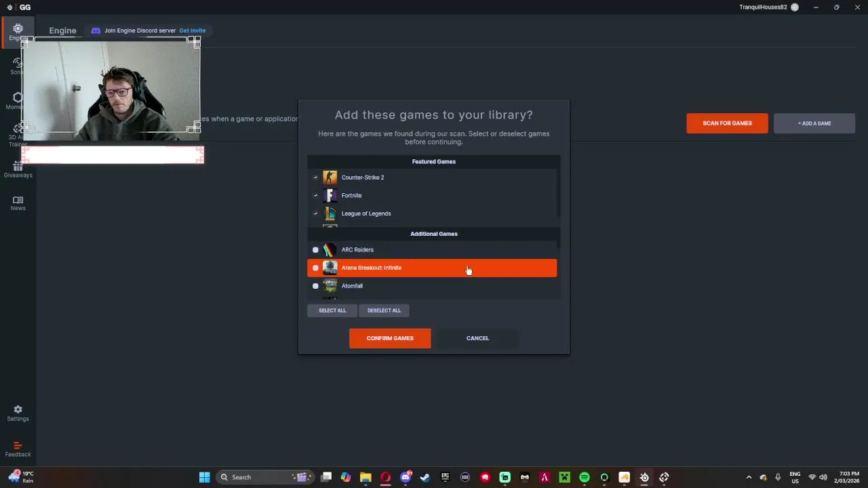Check the Arena Breakout: Infinite checkbox
Image resolution: width=868 pixels, height=488 pixels.
[315, 268]
